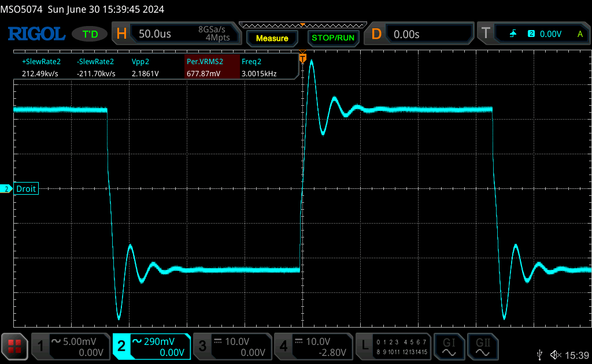Toggle channel 4 10.0V -2.80V

(x=313, y=347)
